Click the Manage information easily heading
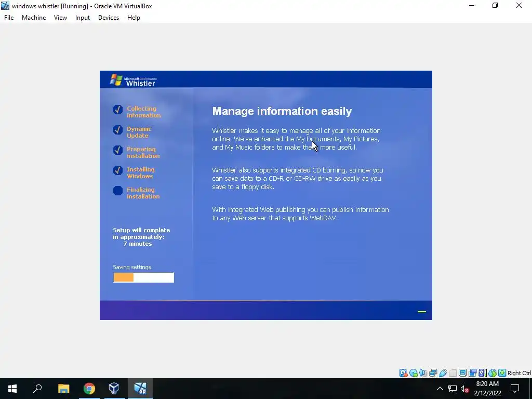 (x=282, y=111)
